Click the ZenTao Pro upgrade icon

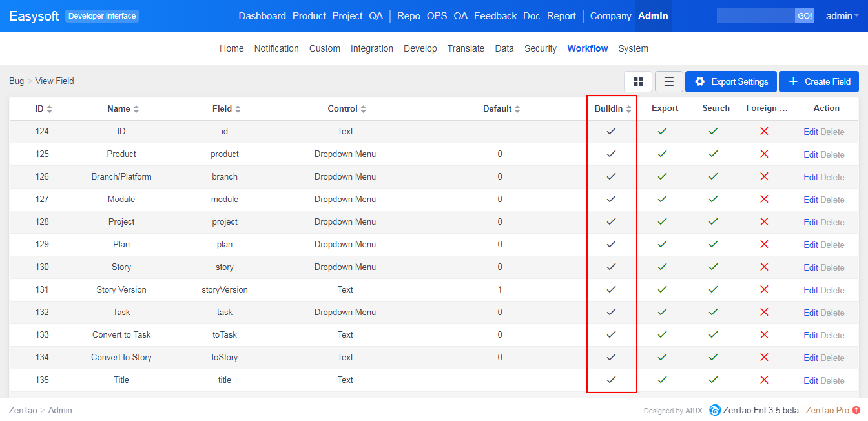[x=856, y=410]
